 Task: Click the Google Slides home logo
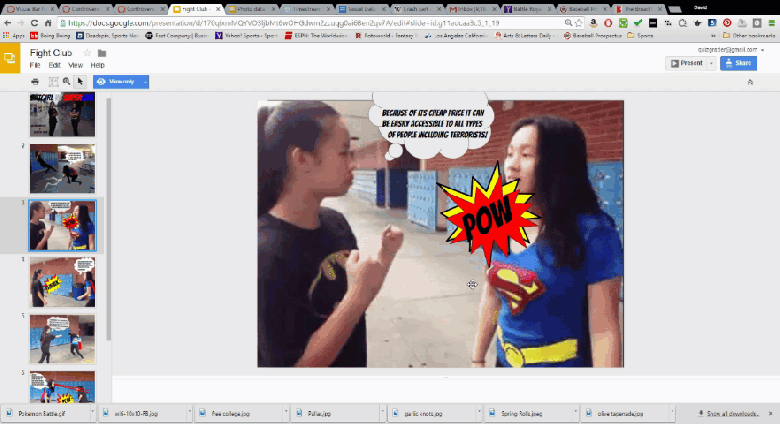click(11, 58)
